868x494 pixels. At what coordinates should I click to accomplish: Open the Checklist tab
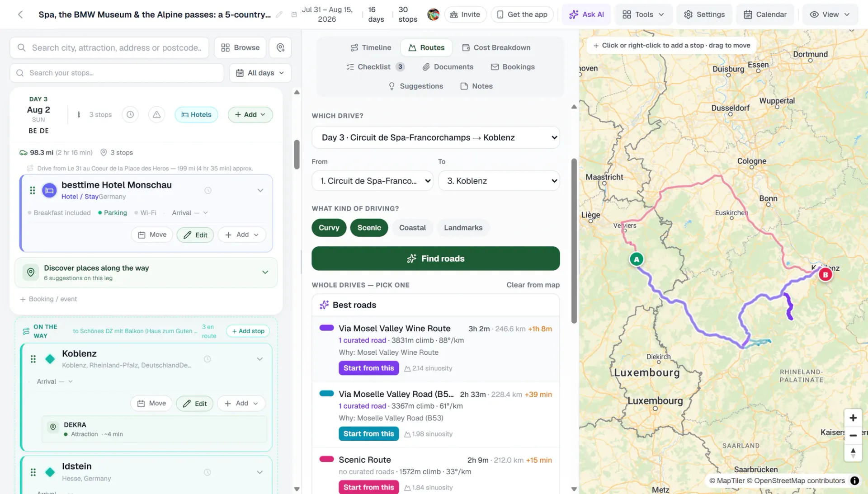pos(375,67)
